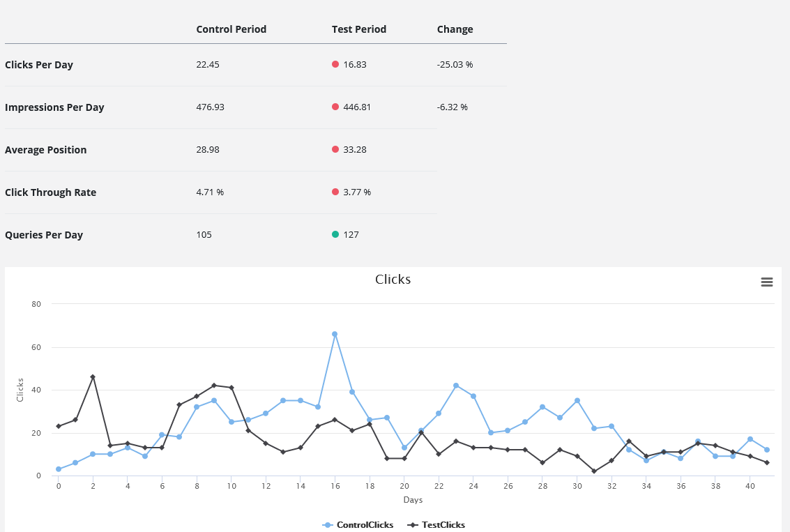
Task: Click the change value -25.03 %
Action: coord(455,64)
